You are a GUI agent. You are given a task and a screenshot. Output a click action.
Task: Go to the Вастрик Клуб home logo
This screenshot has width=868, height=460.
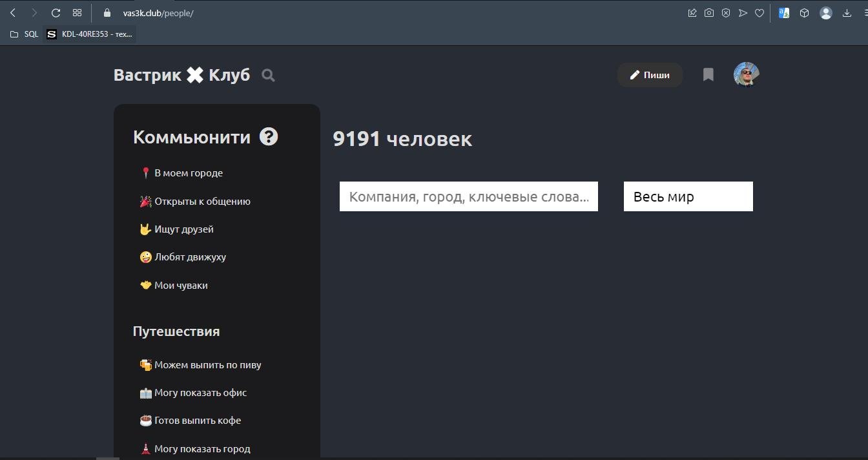pyautogui.click(x=181, y=75)
